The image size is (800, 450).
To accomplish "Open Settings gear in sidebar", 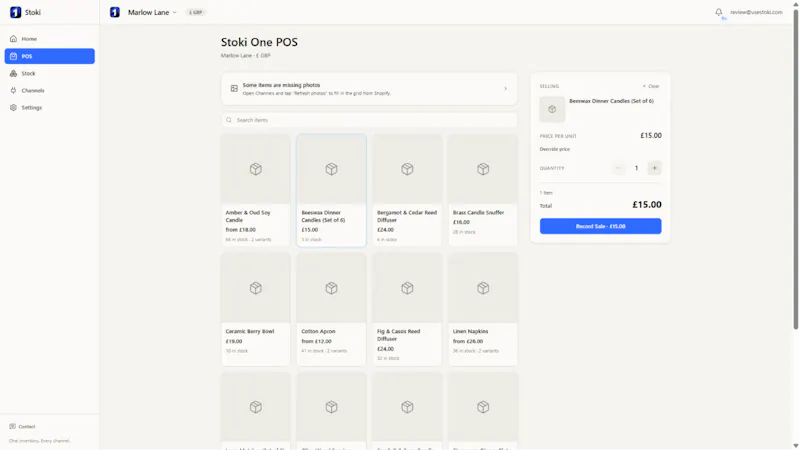I will (x=13, y=108).
